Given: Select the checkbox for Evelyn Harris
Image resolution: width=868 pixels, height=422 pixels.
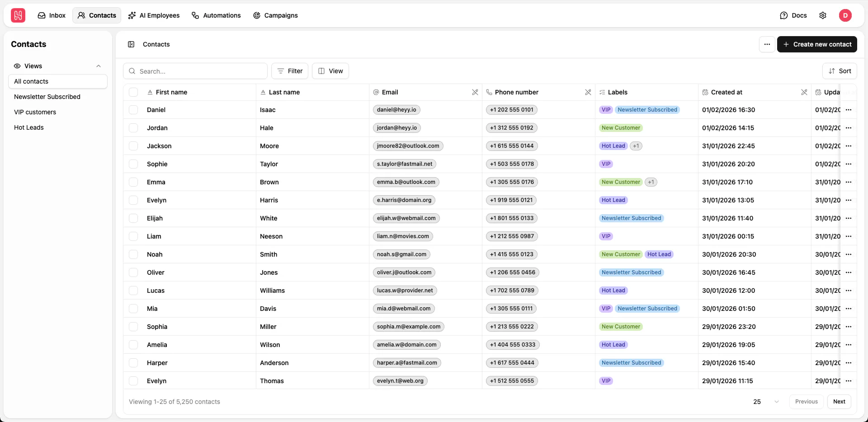Looking at the screenshot, I should (133, 200).
